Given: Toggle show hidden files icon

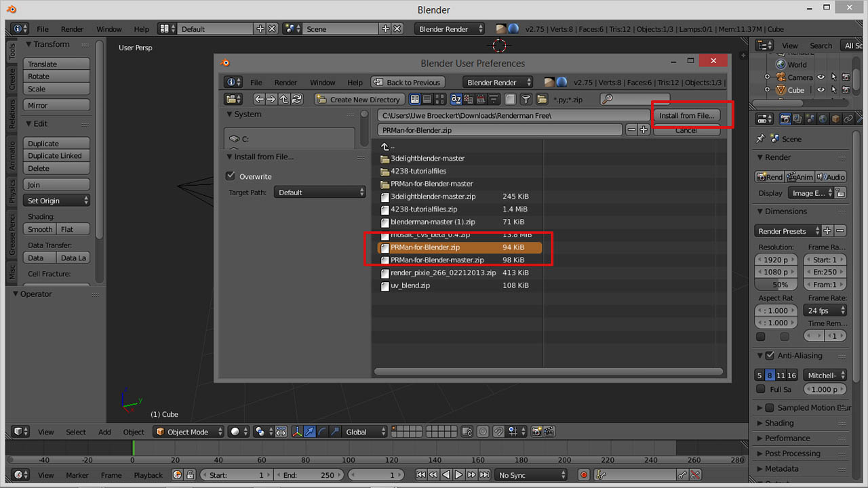Looking at the screenshot, I should pyautogui.click(x=510, y=99).
